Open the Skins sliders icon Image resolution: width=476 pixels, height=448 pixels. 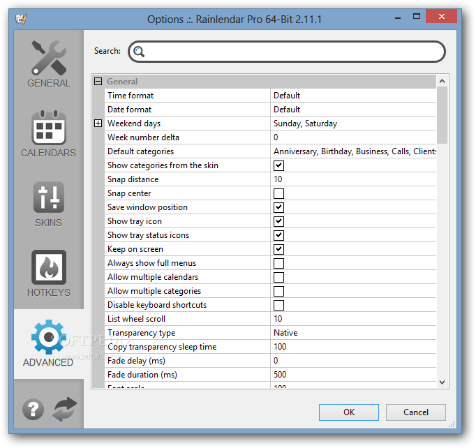(49, 197)
